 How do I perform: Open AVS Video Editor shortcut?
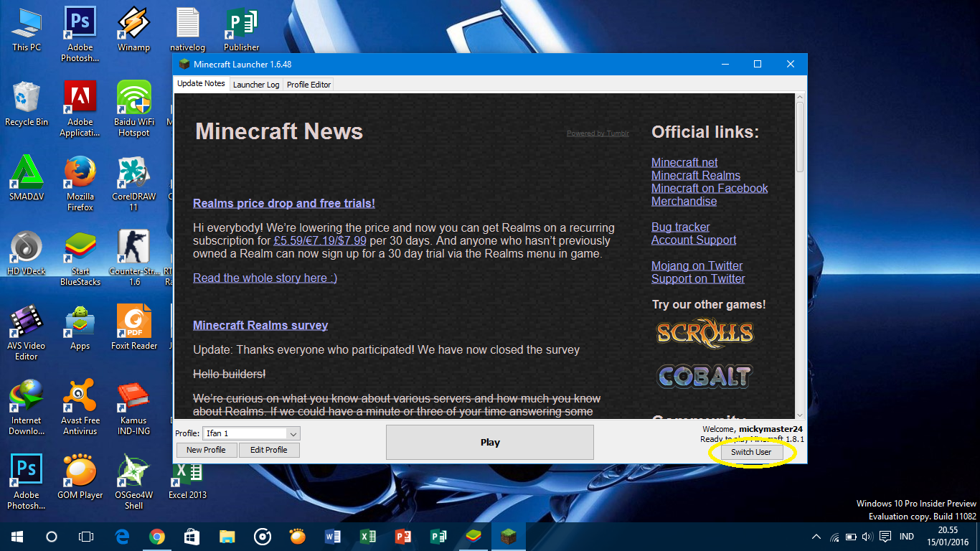[27, 333]
